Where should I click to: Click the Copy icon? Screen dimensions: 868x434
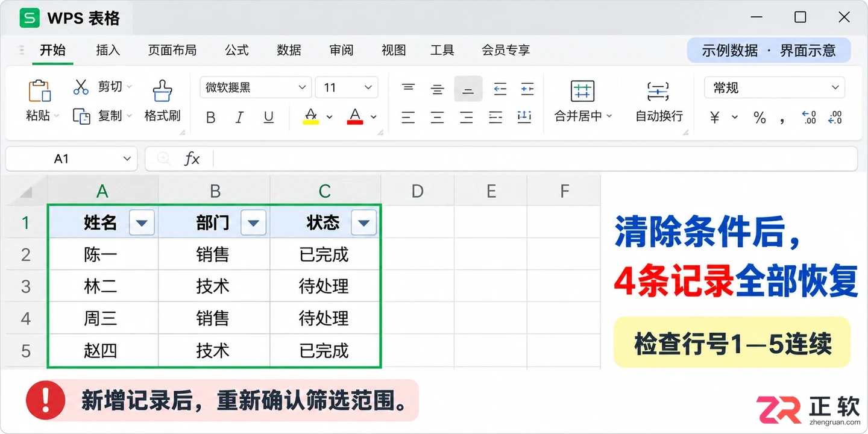[x=81, y=116]
